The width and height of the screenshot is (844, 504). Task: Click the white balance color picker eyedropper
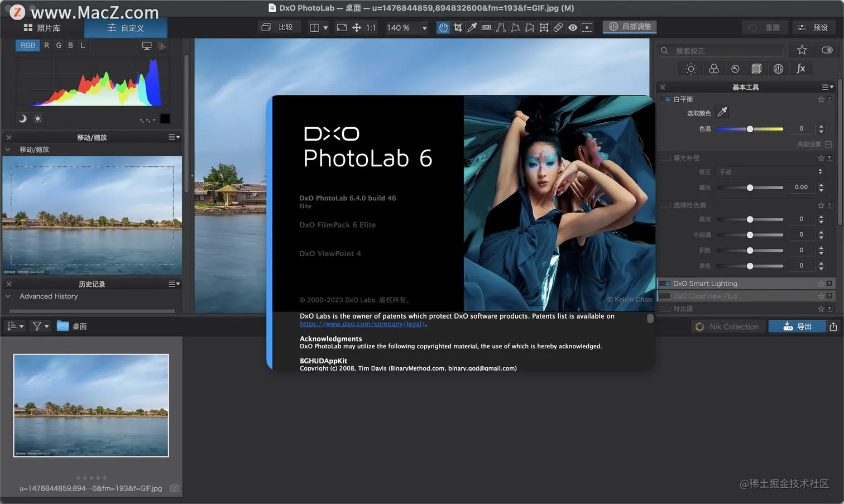[722, 112]
